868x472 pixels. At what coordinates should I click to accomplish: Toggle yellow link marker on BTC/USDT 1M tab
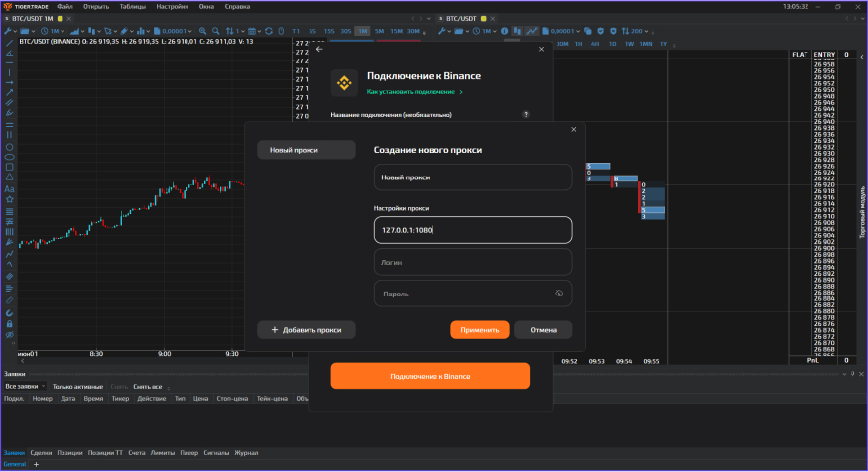point(61,18)
